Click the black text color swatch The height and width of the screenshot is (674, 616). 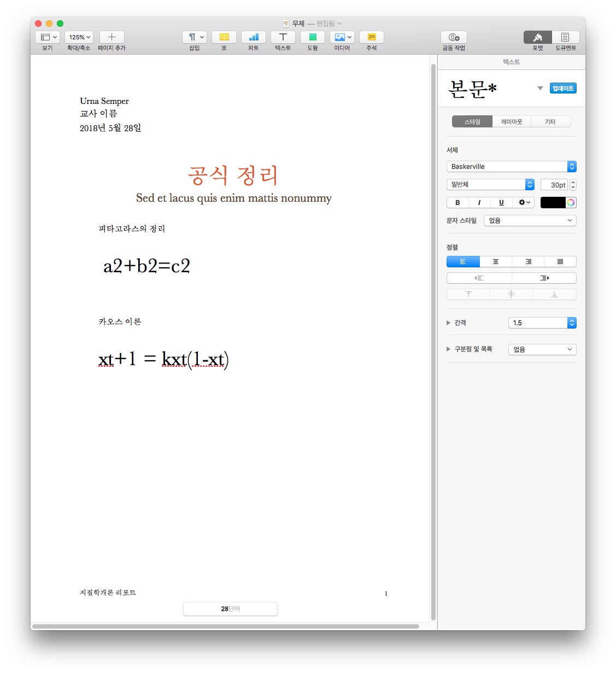(x=553, y=202)
